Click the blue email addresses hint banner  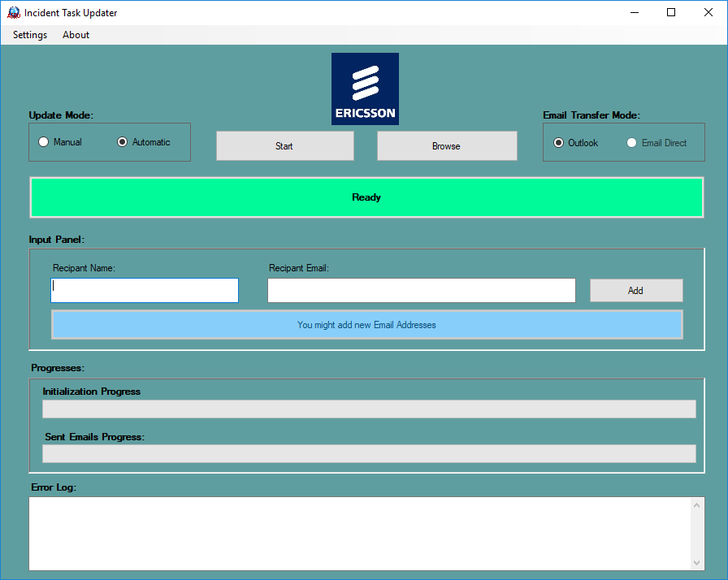tap(366, 325)
